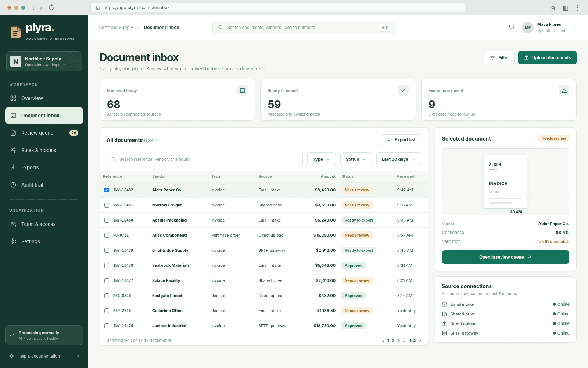Click the Ready to export checkmark icon
Screen dimensions: 588x368
click(403, 90)
